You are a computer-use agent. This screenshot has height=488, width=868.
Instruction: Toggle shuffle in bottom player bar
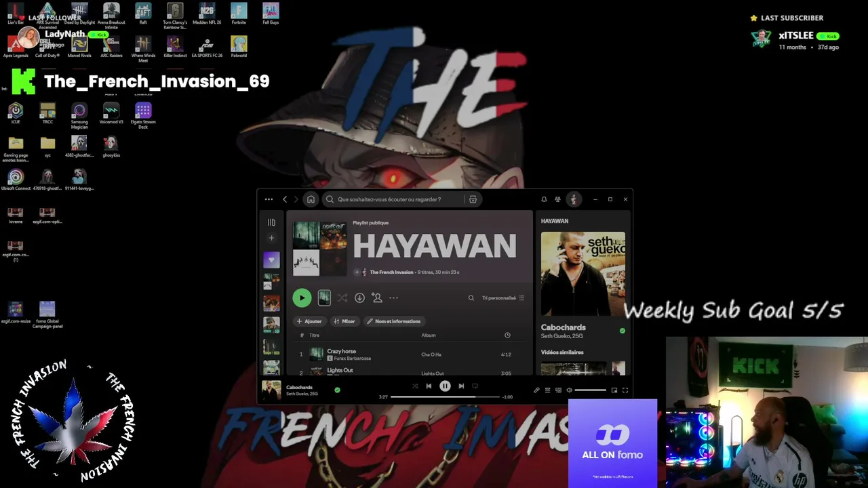415,386
